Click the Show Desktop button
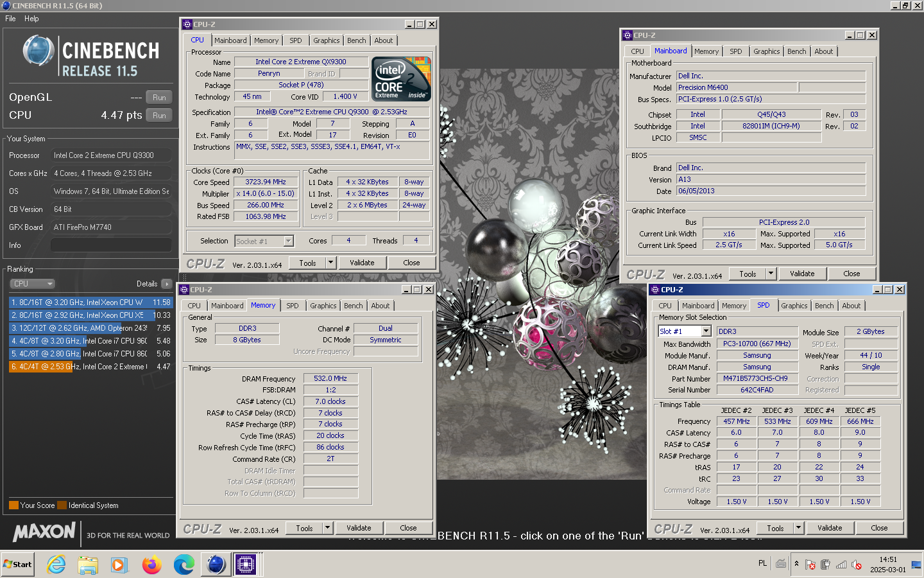 pyautogui.click(x=916, y=565)
